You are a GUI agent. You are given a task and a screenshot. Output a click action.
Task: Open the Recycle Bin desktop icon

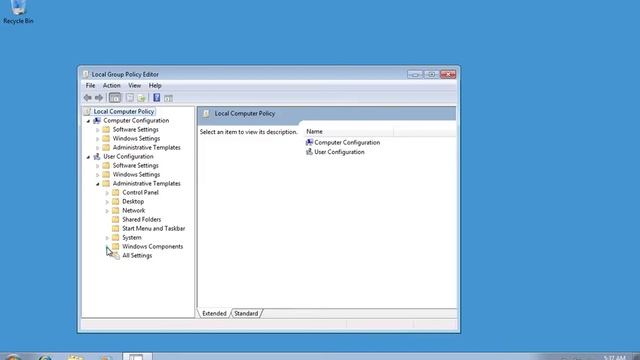[18, 12]
